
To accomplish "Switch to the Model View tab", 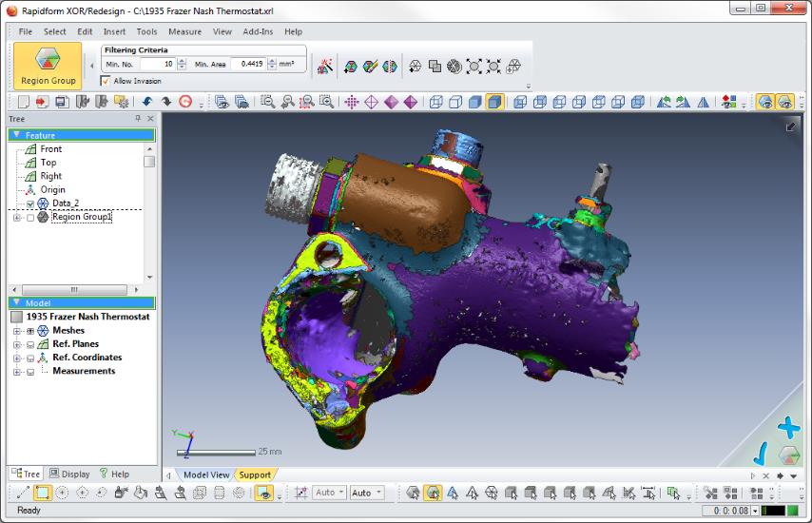I will [206, 475].
